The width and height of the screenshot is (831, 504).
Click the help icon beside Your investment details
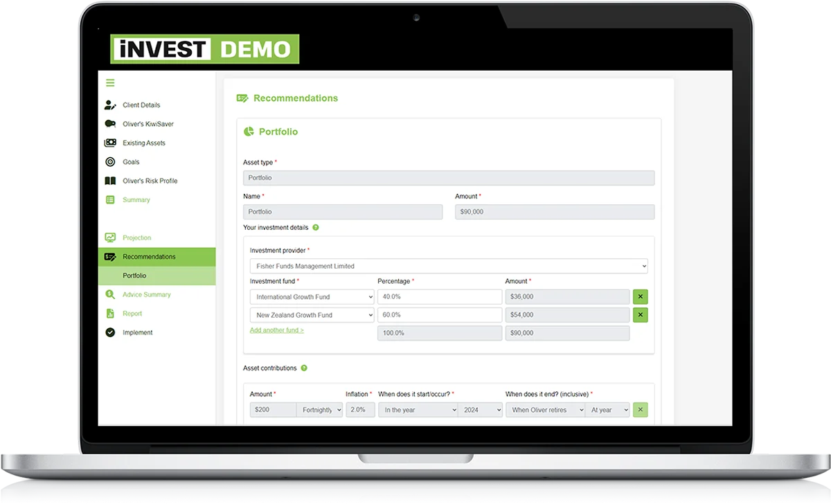click(316, 228)
